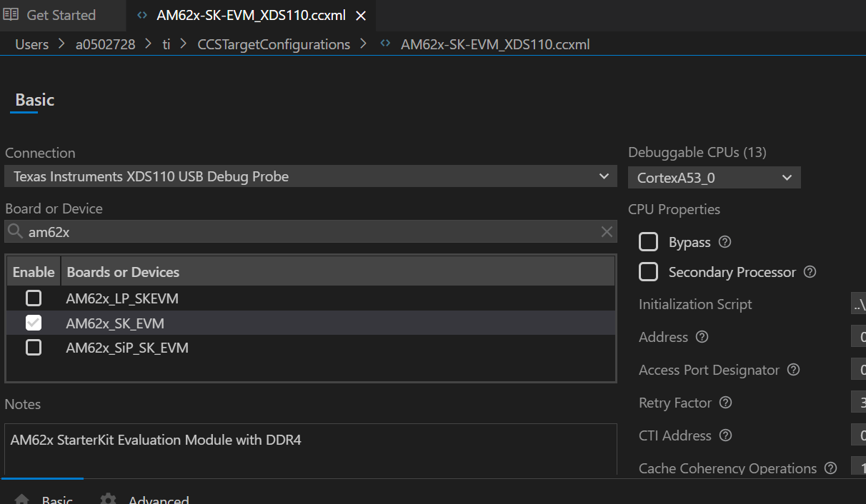Close the AM62x-SK-EVM_XDS110.ccxml tab
The height and width of the screenshot is (504, 866).
point(361,16)
